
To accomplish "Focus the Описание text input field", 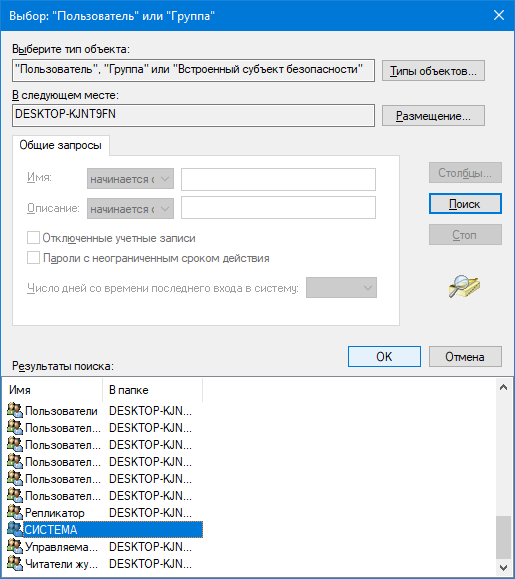I will tap(278, 208).
